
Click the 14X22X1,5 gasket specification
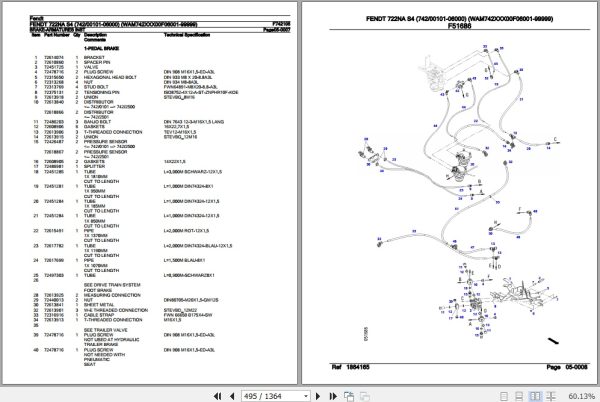click(x=175, y=162)
